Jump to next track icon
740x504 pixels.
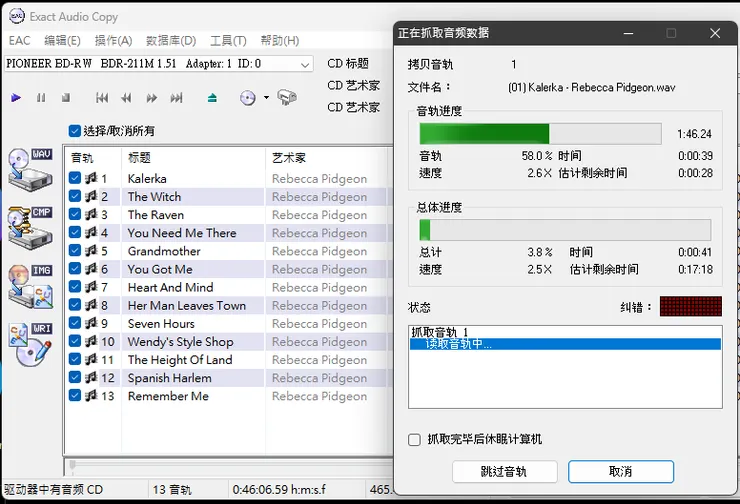click(177, 98)
